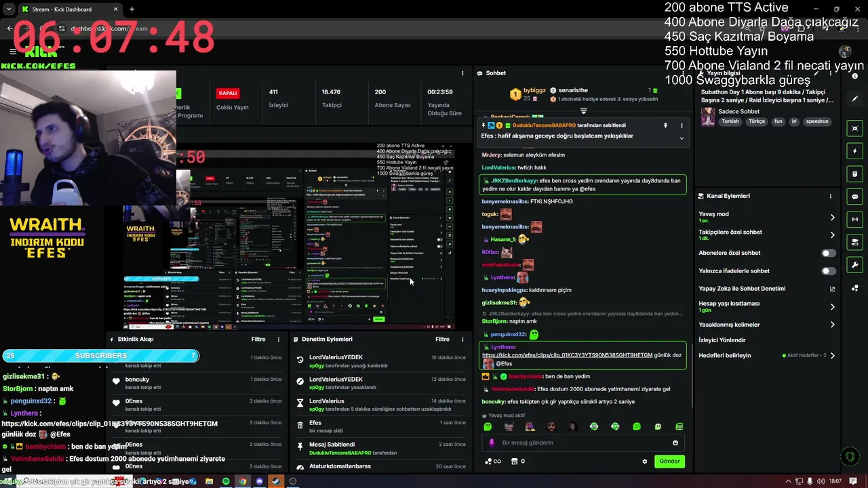Screen dimensions: 868x488
Task: Click the Mesaj Sabitlendi log entry
Action: 380,448
